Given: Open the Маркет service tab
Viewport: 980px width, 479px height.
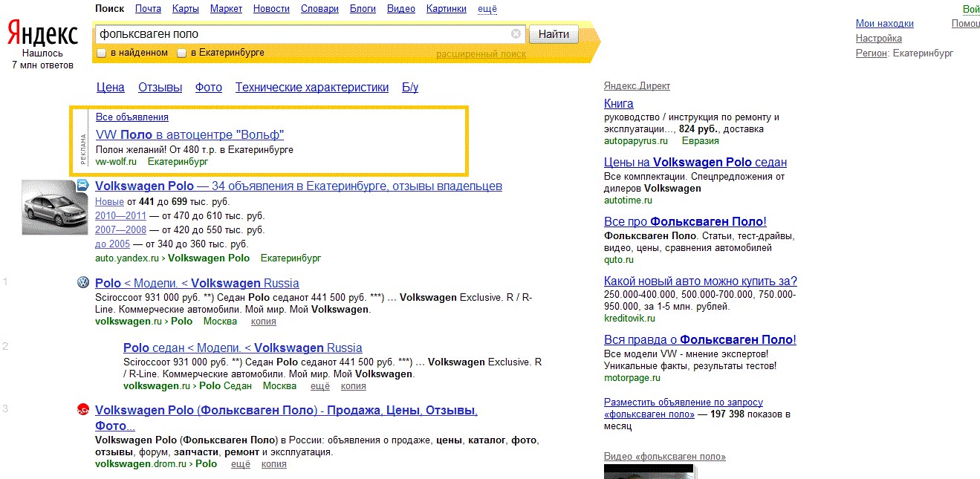Looking at the screenshot, I should pyautogui.click(x=226, y=9).
